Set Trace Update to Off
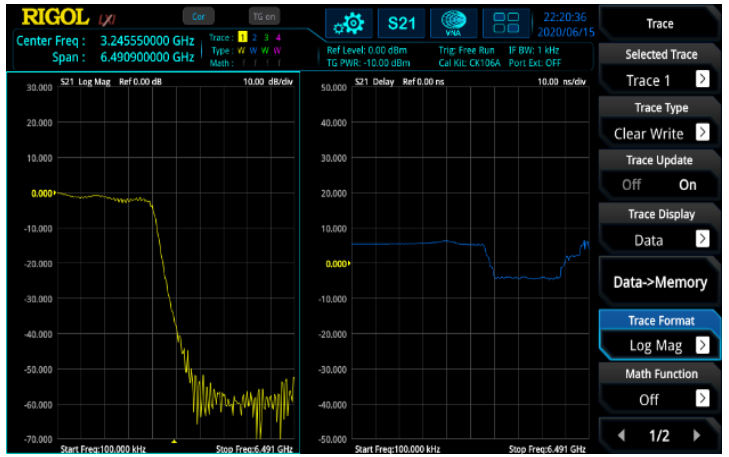Viewport: 729px width, 457px height. click(x=631, y=185)
